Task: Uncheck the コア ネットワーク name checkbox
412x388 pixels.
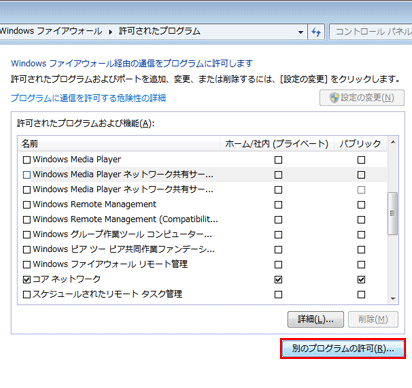Action: [27, 279]
